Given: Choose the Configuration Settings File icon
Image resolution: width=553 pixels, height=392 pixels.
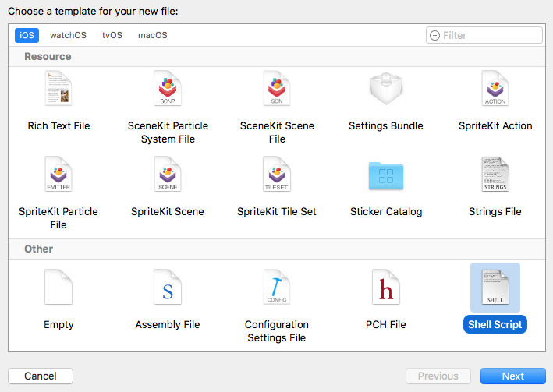Looking at the screenshot, I should pos(277,288).
